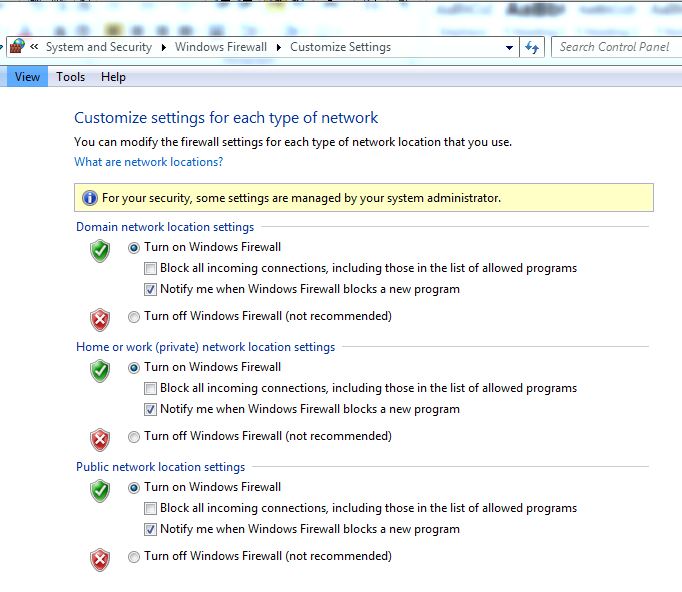Click the Public network location settings heading

coord(160,467)
